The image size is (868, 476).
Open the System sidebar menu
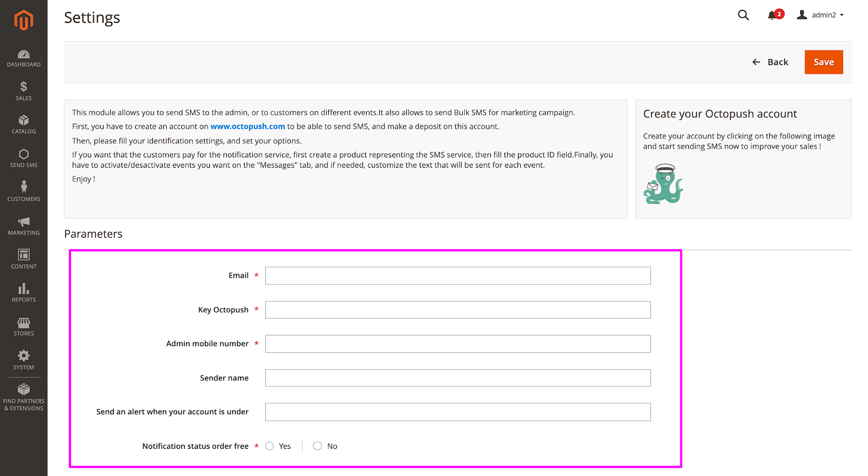click(23, 360)
